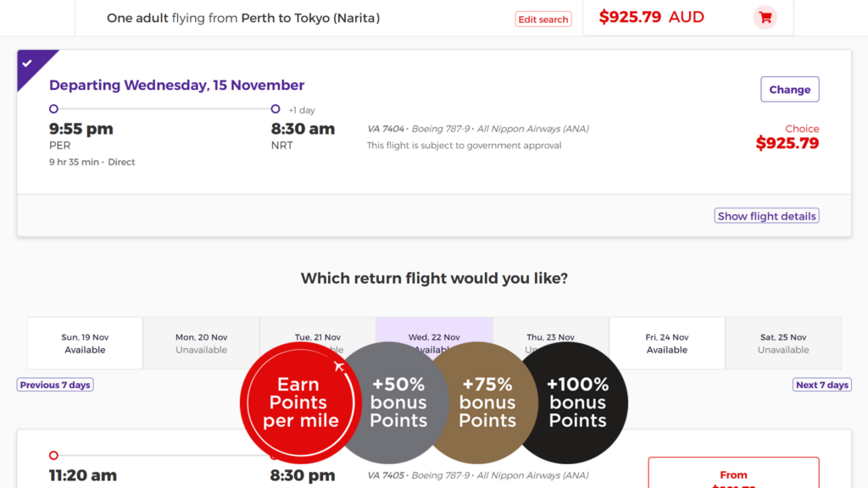Click the $925.79 AUD total price
Screen dimensions: 868x488
(652, 16)
